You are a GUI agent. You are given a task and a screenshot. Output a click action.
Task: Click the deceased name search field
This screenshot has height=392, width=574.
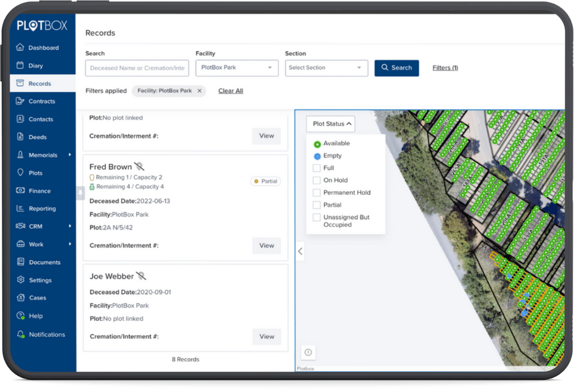(x=137, y=68)
